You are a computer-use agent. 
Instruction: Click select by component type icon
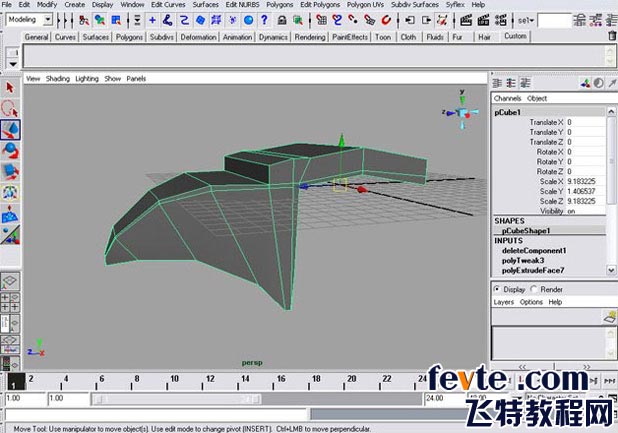coord(116,20)
